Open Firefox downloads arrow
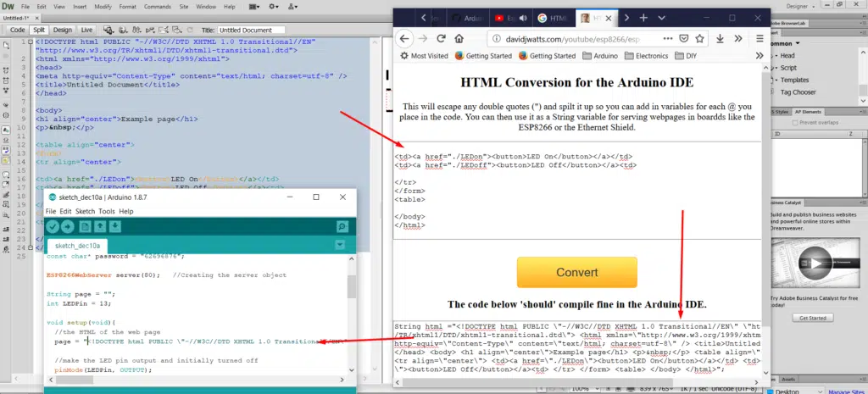This screenshot has width=868, height=394. pyautogui.click(x=721, y=39)
